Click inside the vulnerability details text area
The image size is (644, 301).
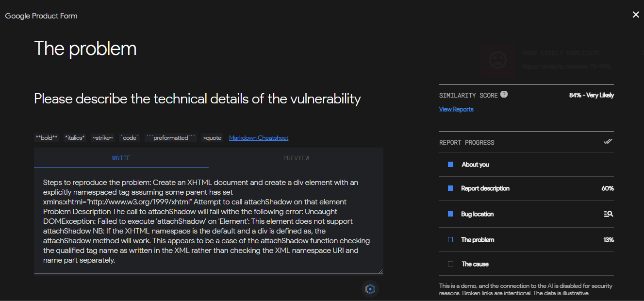point(209,221)
